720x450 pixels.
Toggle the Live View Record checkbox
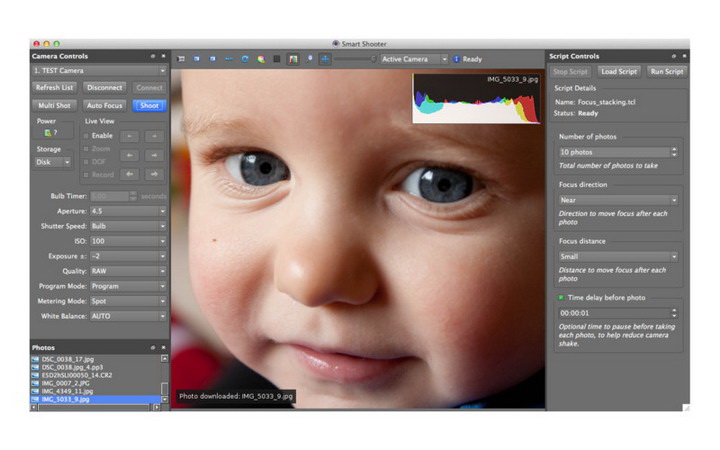86,174
